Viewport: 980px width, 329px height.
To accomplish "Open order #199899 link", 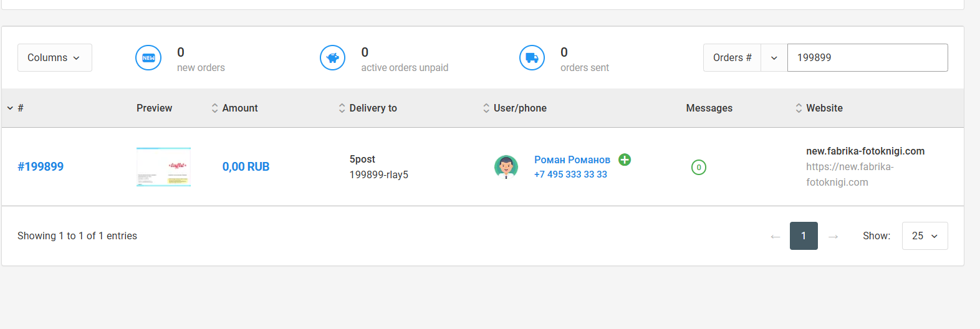I will (41, 166).
